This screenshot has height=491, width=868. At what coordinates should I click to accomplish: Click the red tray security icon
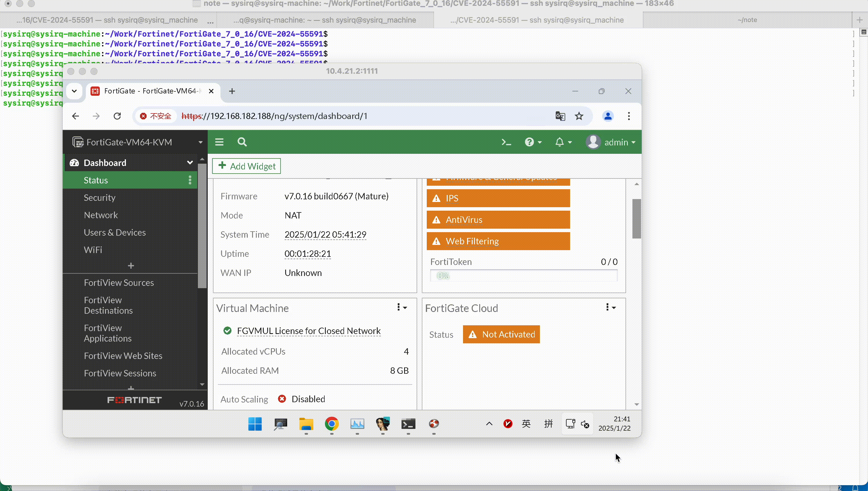508,424
